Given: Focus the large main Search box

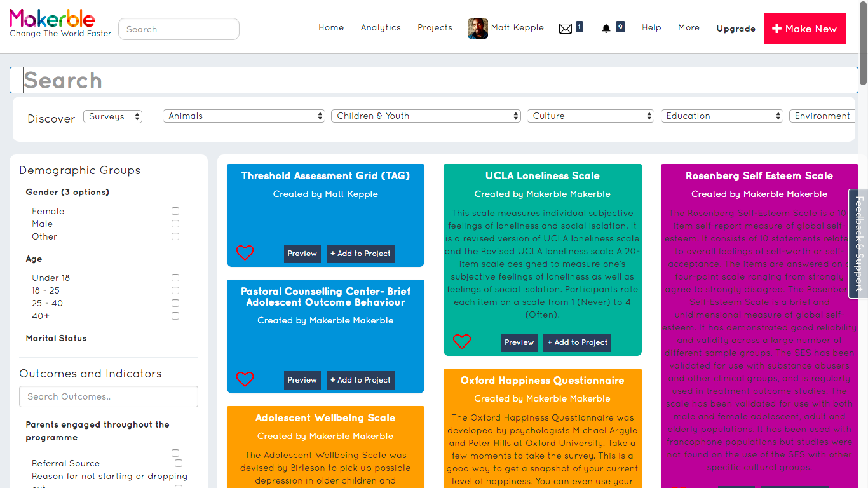Looking at the screenshot, I should [x=434, y=80].
